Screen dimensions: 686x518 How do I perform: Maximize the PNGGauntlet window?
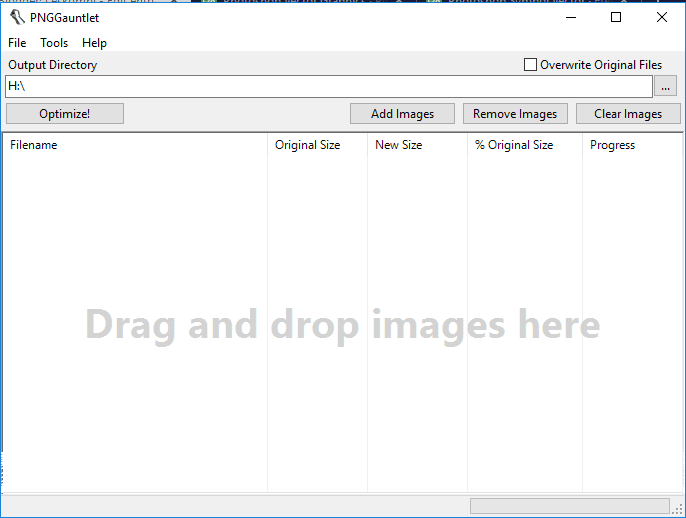point(616,18)
